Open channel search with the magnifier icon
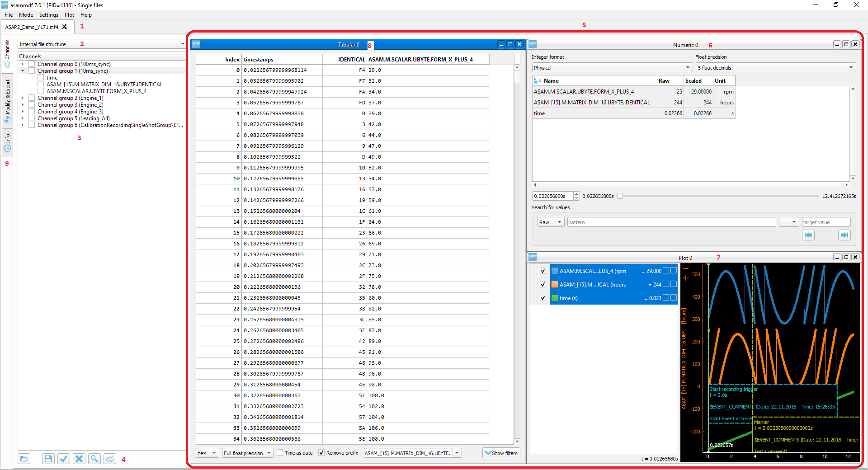 click(94, 459)
